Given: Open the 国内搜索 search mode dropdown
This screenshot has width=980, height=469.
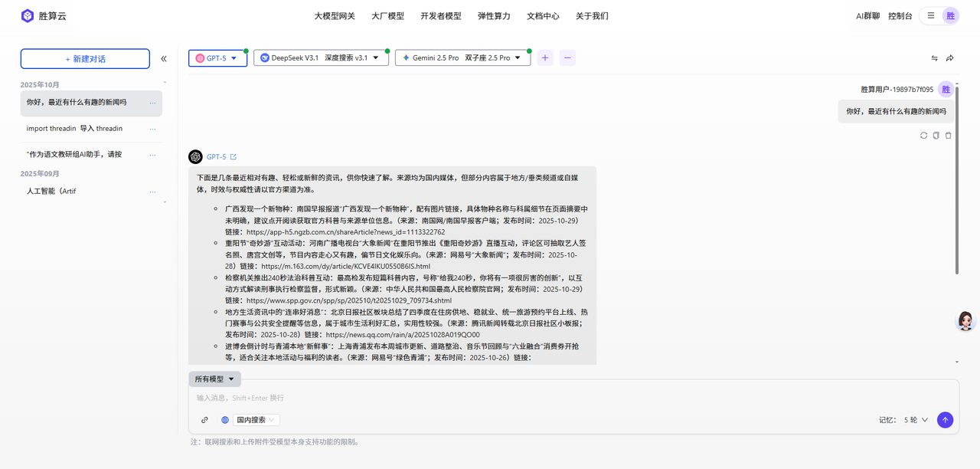Looking at the screenshot, I should click(257, 420).
